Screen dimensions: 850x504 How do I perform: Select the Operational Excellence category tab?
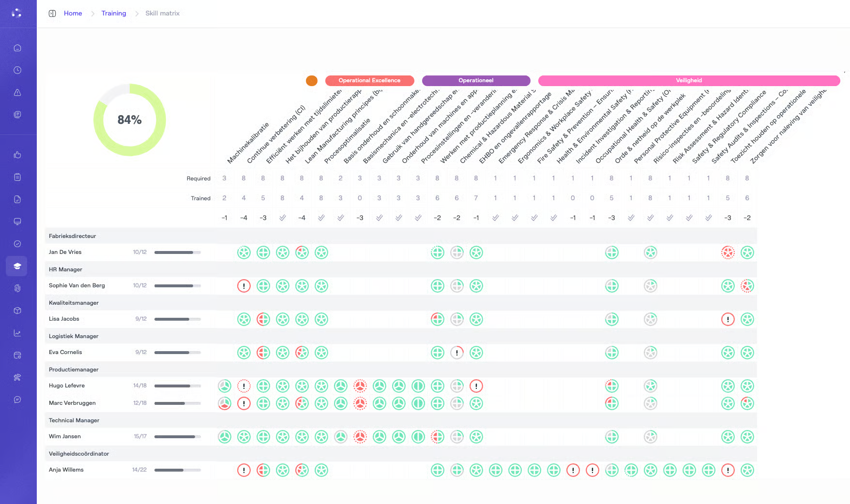[369, 80]
